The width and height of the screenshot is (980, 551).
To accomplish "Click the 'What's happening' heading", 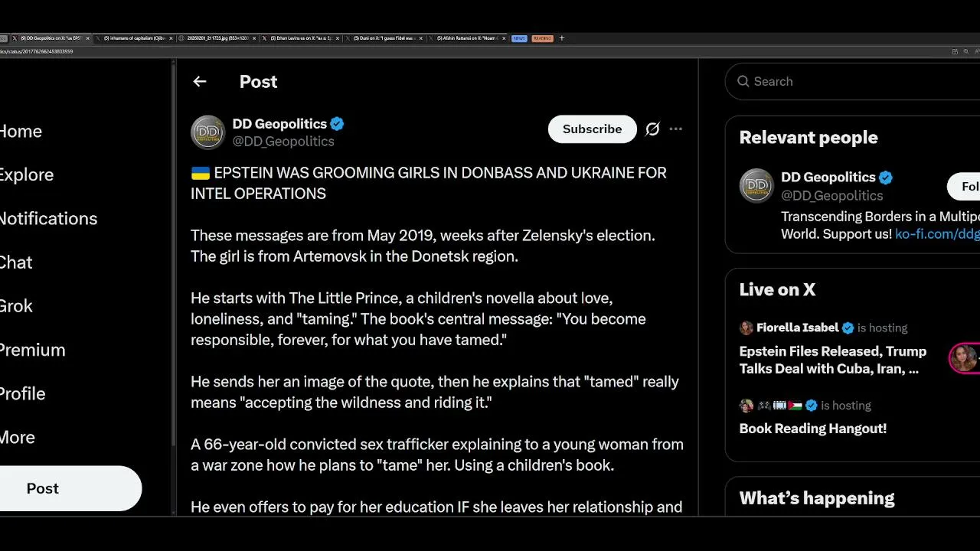I will 817,498.
